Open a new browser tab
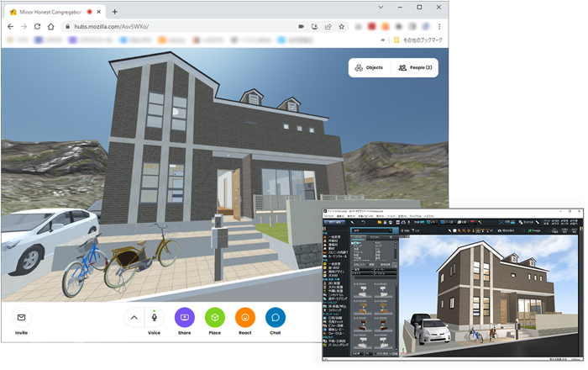Image resolution: width=588 pixels, height=370 pixels. point(115,12)
